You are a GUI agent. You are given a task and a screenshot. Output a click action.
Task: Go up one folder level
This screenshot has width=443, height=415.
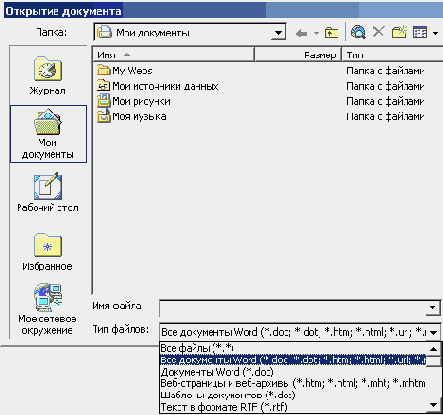tap(332, 33)
